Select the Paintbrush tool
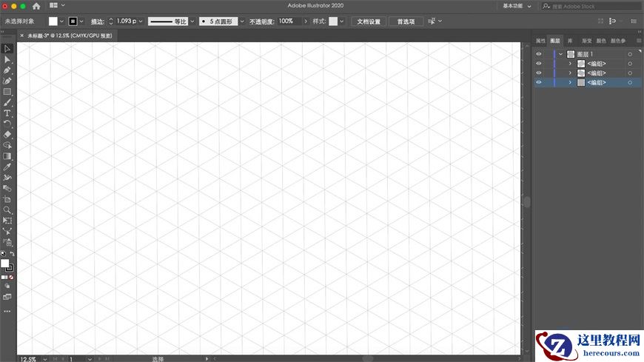 click(7, 102)
